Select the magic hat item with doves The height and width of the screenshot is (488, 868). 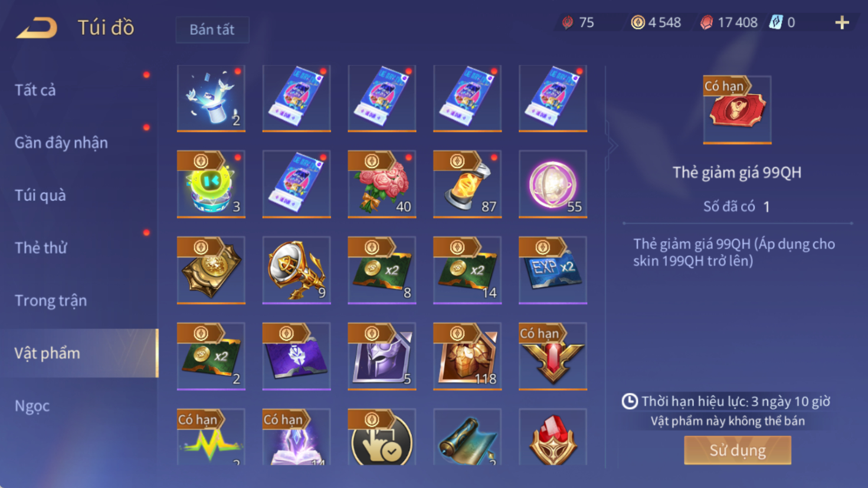point(211,98)
